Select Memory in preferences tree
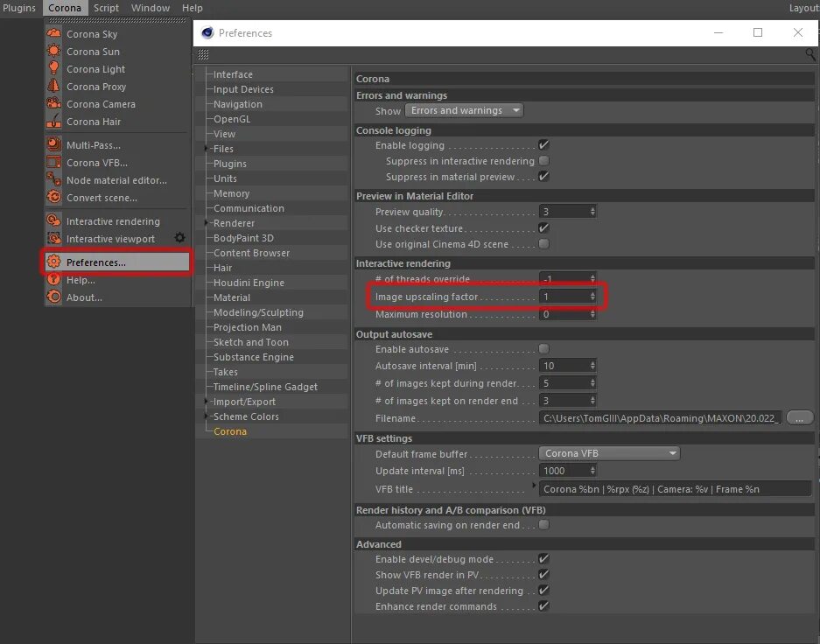820x644 pixels. (231, 193)
